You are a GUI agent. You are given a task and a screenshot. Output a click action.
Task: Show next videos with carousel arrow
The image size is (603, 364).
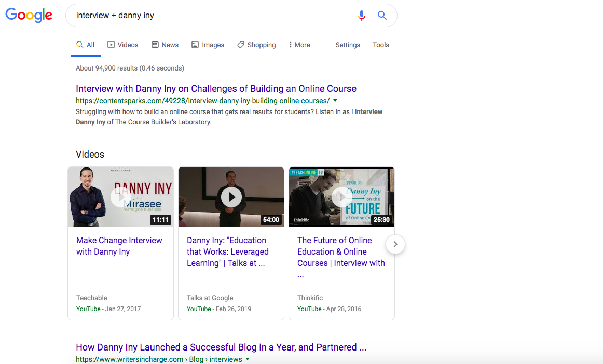click(395, 244)
